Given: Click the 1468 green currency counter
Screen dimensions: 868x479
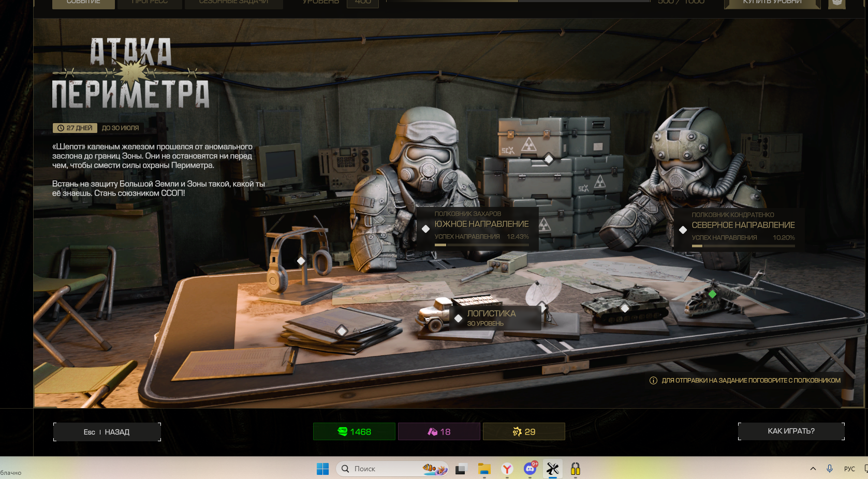Looking at the screenshot, I should tap(354, 431).
